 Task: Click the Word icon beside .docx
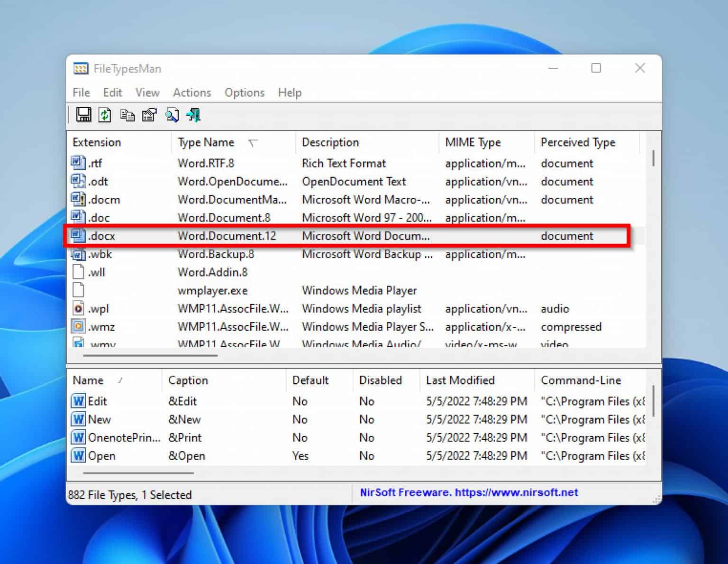pos(79,236)
